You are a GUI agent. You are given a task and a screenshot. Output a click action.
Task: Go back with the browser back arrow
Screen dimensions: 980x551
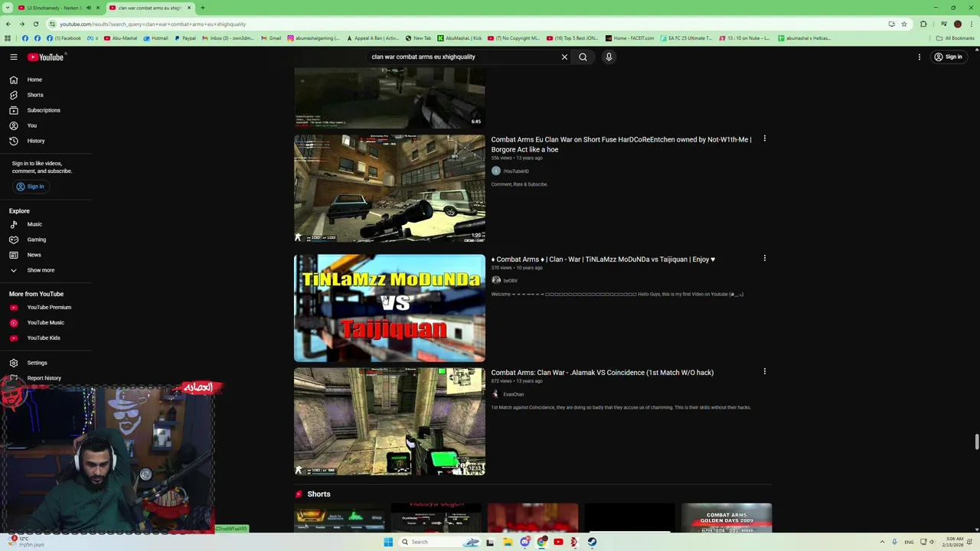coord(8,24)
